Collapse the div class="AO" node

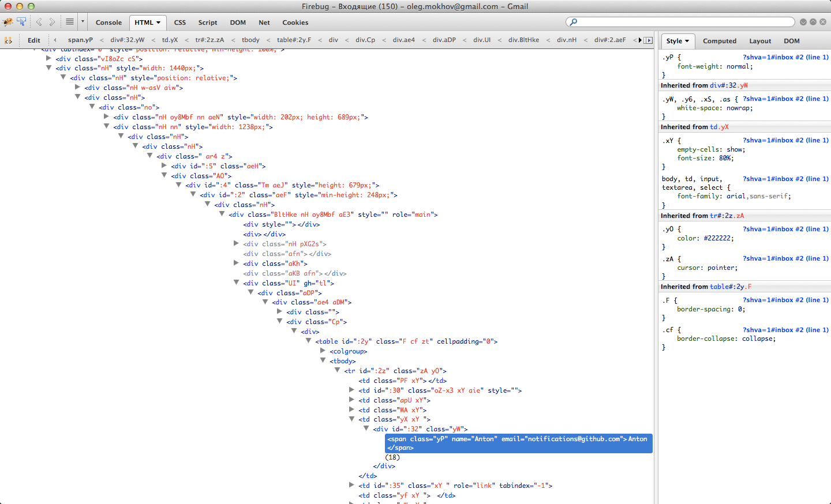point(164,175)
